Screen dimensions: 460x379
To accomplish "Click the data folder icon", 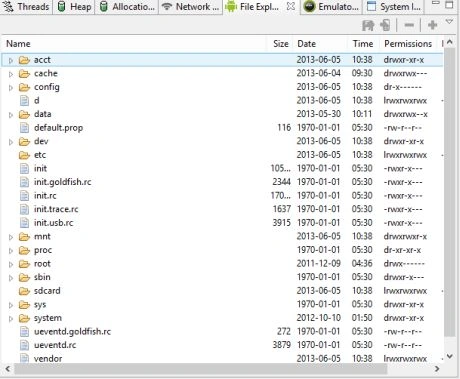I will coord(24,114).
